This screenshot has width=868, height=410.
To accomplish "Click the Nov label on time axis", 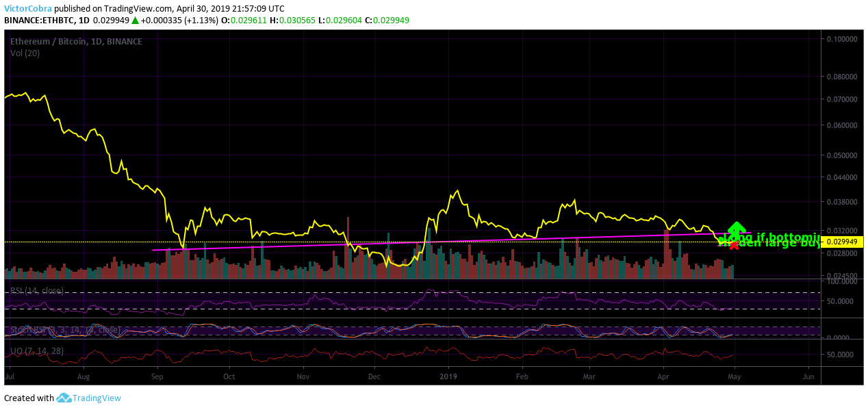I will coord(304,376).
